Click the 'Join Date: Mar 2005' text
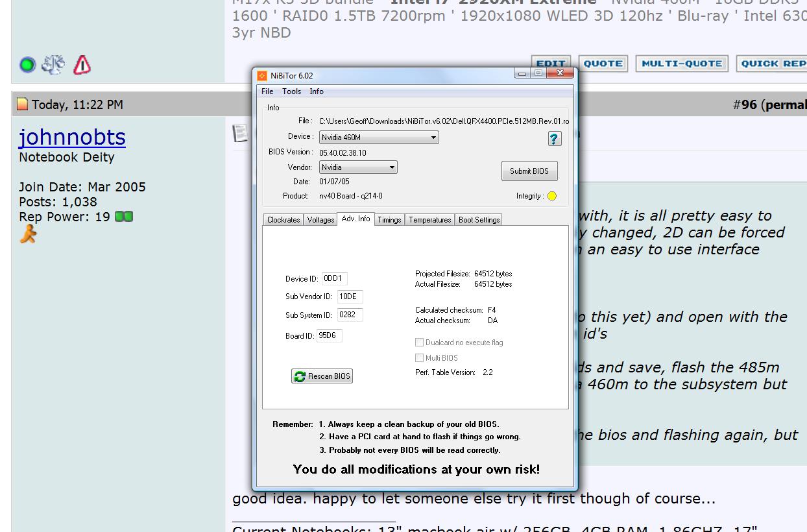807x532 pixels. pyautogui.click(x=82, y=187)
